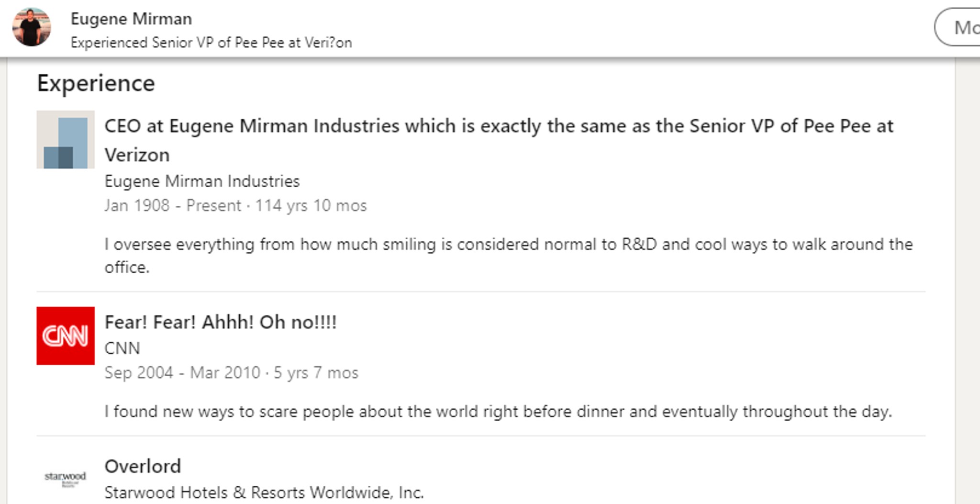Screen dimensions: 980x504
Task: Click the Eugene Mirman Industries placeholder logo
Action: (x=66, y=139)
